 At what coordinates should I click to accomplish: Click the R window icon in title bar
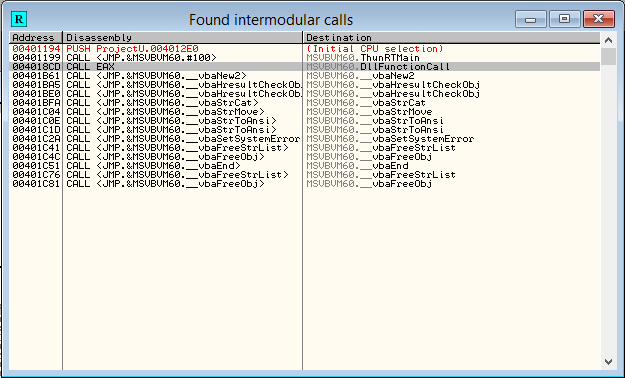point(19,19)
